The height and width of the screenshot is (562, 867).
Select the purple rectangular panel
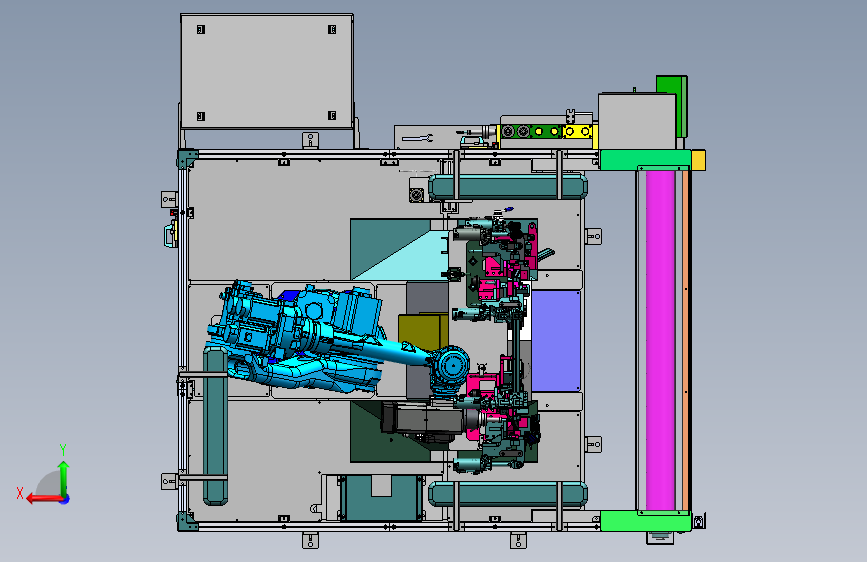[x=555, y=341]
